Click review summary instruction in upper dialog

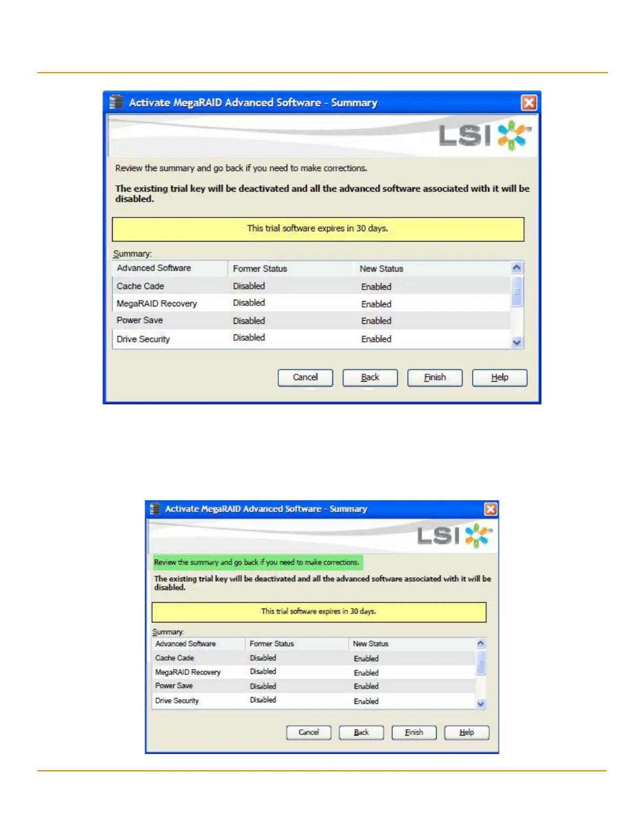point(241,168)
